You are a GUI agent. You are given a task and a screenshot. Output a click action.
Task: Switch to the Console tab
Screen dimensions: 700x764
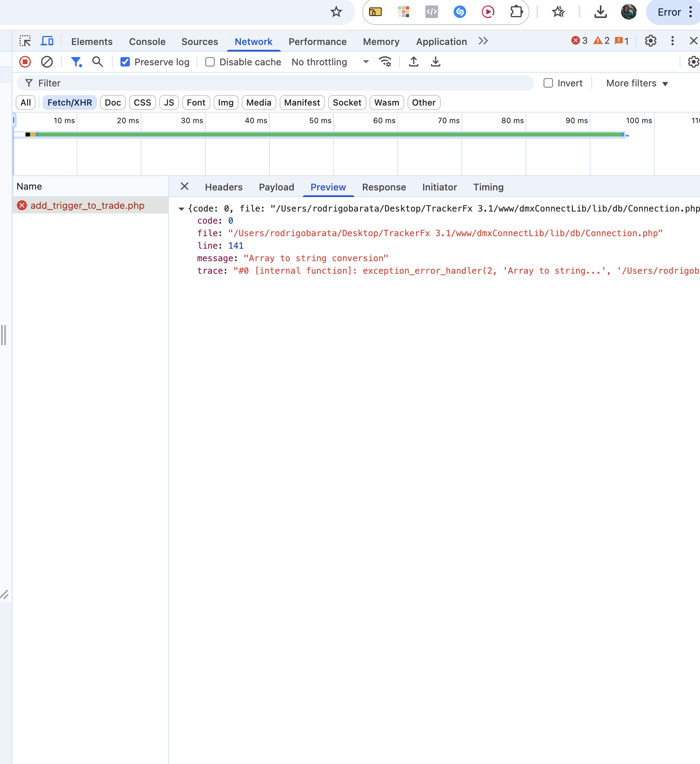tap(147, 41)
